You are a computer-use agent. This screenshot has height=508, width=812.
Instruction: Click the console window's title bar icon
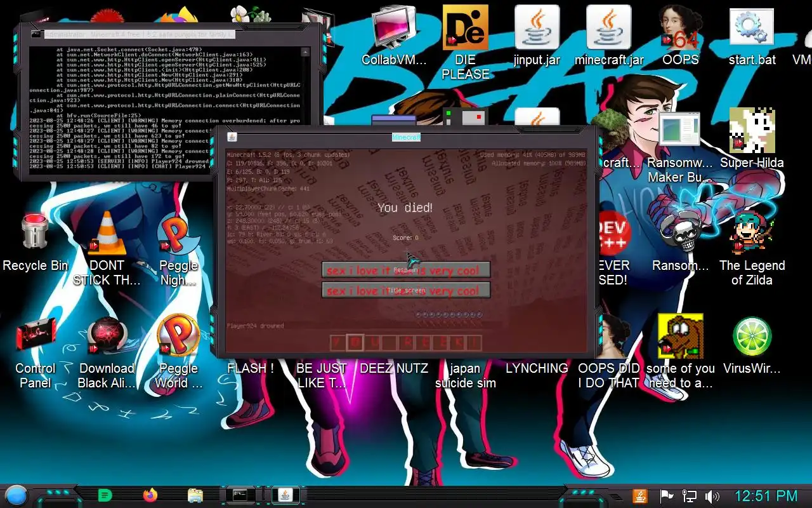click(36, 34)
